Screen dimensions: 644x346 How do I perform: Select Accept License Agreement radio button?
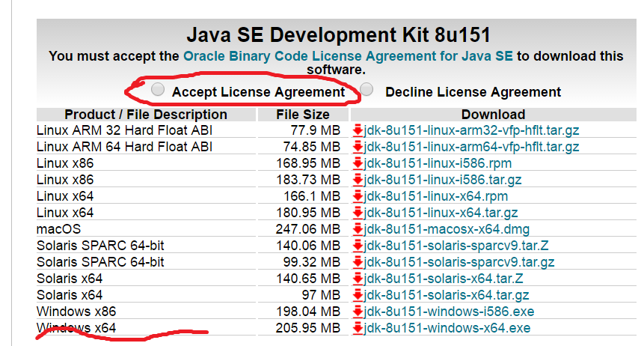coord(158,89)
